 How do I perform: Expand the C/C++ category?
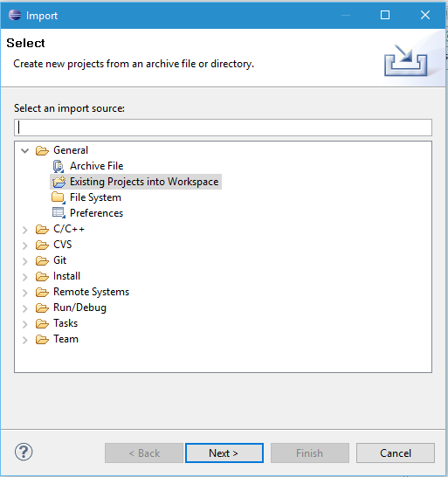coord(25,230)
